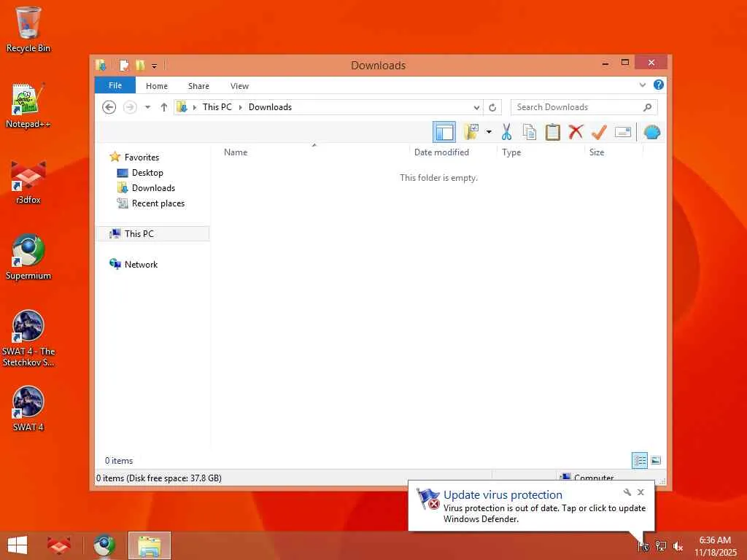This screenshot has width=747, height=560.
Task: Click Downloads in the address breadcrumb
Action: click(x=270, y=107)
